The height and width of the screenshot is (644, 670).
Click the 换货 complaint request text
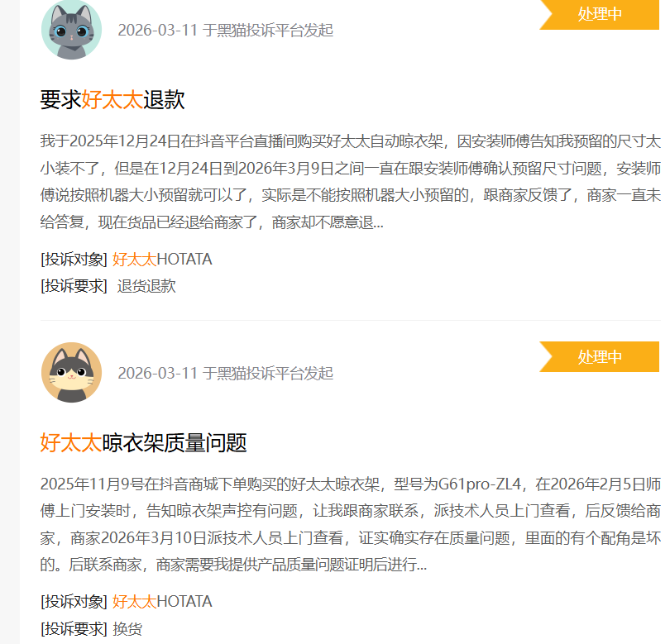coord(127,629)
